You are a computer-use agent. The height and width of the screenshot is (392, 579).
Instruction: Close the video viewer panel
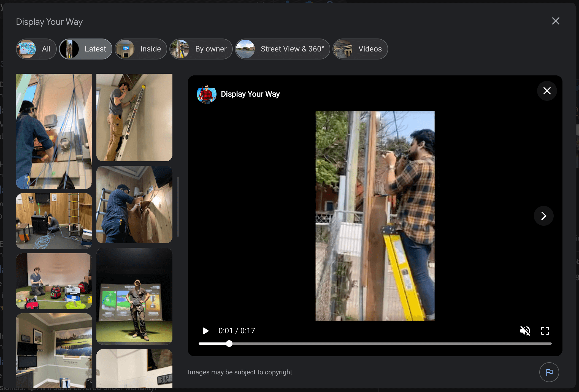pyautogui.click(x=547, y=91)
